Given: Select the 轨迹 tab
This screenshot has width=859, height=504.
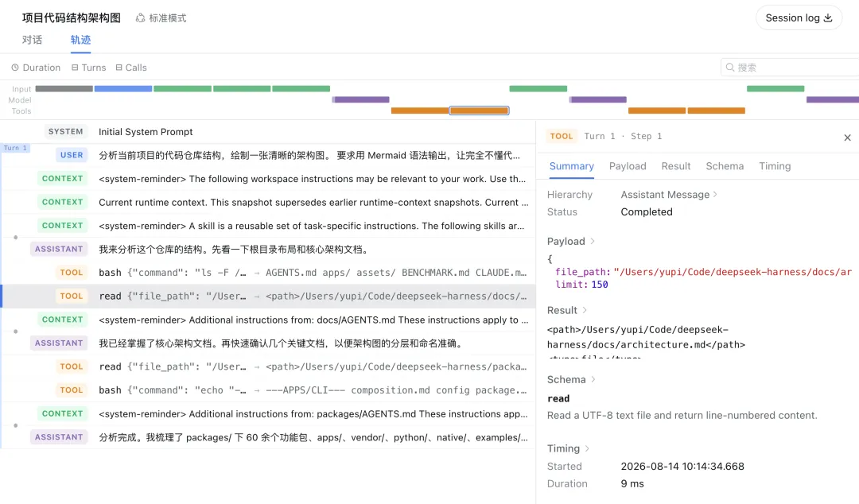Looking at the screenshot, I should coord(80,40).
